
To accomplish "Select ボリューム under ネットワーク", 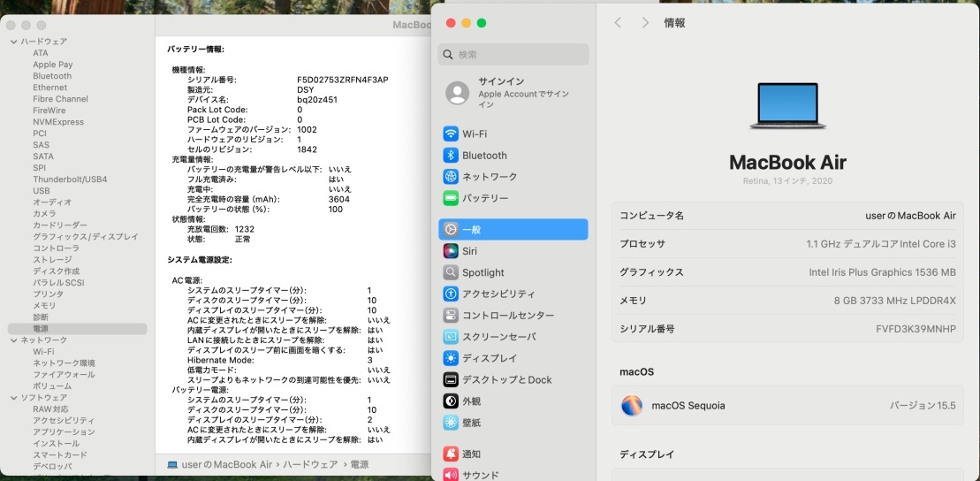I will 52,386.
